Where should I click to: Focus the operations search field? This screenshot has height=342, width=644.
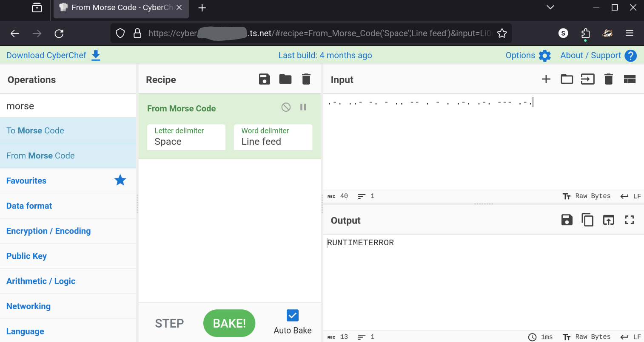point(68,106)
